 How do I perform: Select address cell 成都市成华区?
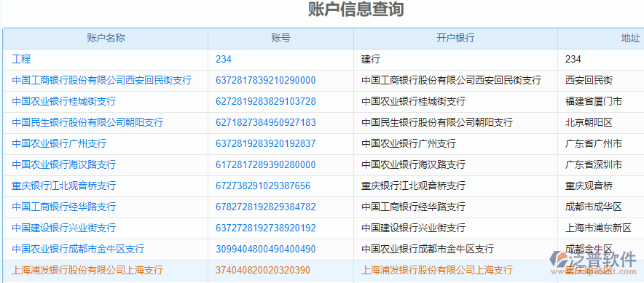click(601, 207)
